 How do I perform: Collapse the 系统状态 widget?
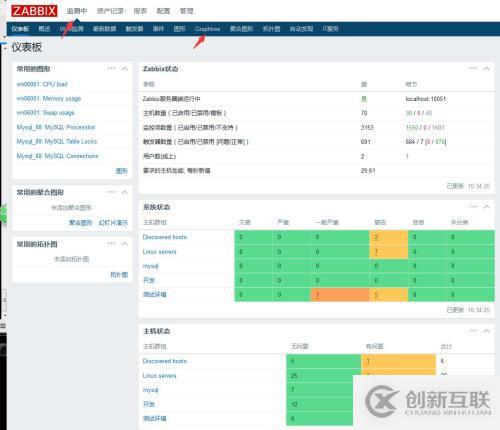[x=487, y=207]
